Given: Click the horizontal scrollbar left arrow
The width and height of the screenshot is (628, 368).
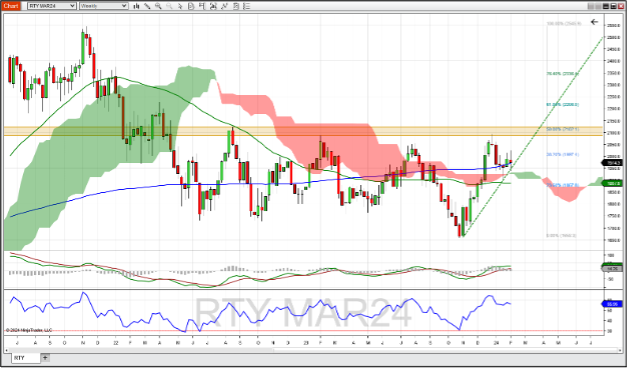Looking at the screenshot, I should pyautogui.click(x=6, y=350).
